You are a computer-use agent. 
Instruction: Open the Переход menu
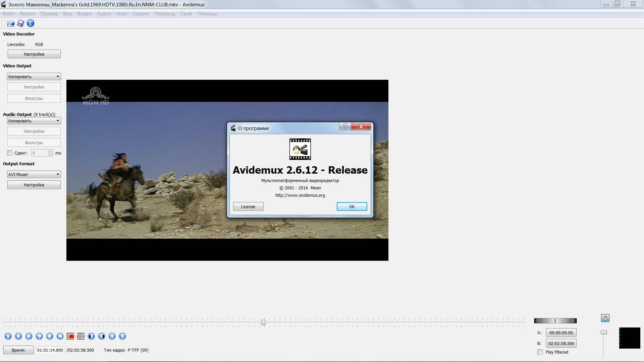point(165,14)
